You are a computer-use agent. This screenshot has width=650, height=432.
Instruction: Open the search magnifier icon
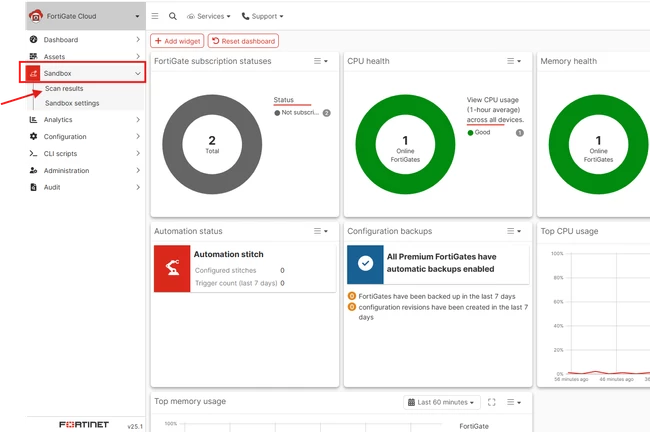(173, 16)
